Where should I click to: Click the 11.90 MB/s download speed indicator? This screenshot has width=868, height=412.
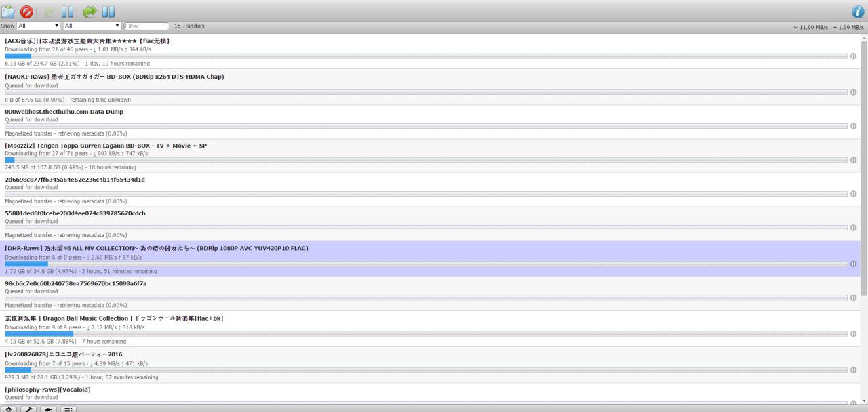click(x=811, y=27)
